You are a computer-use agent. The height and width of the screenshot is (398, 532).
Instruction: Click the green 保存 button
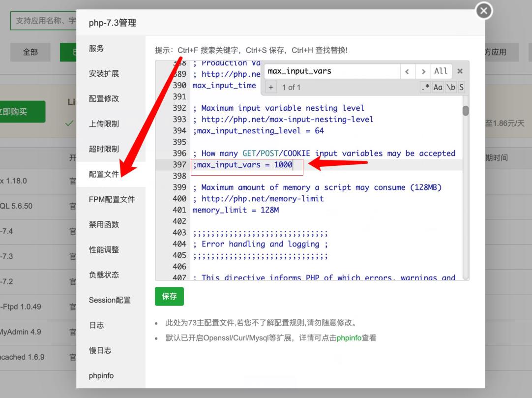169,296
